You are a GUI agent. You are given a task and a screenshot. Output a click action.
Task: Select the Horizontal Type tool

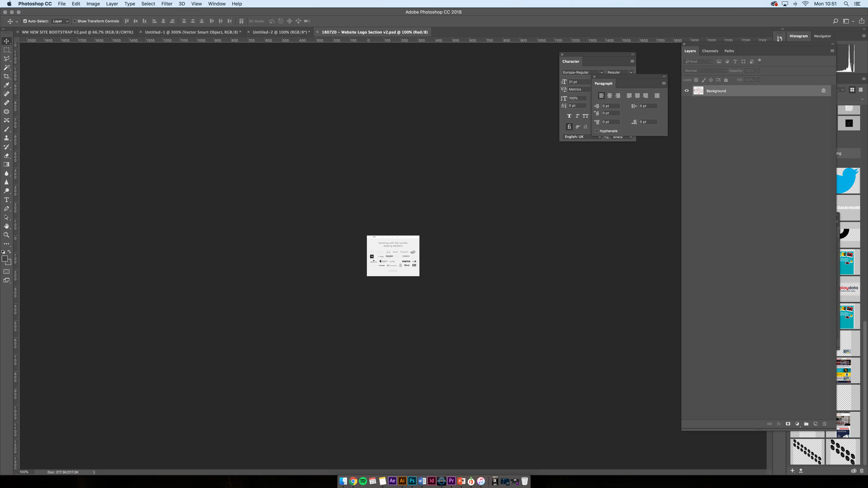[6, 200]
